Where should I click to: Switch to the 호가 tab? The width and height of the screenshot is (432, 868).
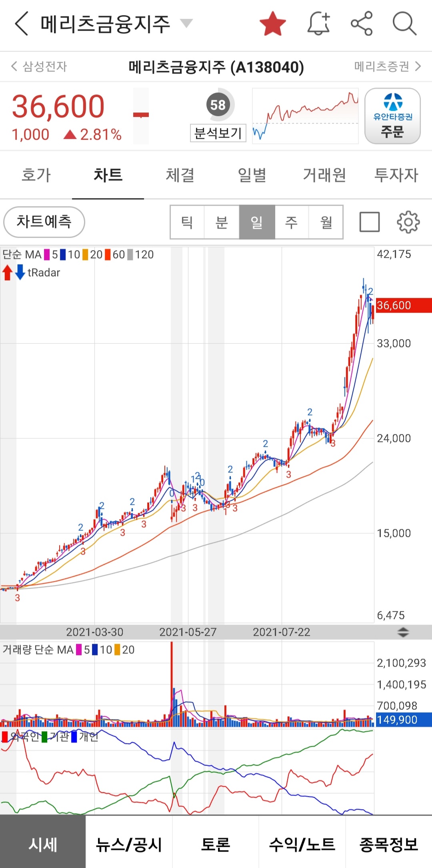(x=36, y=175)
